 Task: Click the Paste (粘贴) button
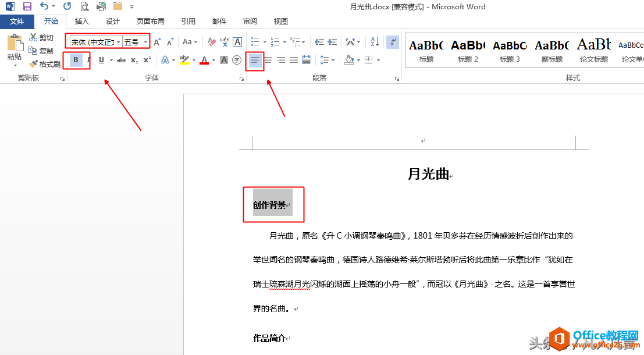pyautogui.click(x=15, y=51)
